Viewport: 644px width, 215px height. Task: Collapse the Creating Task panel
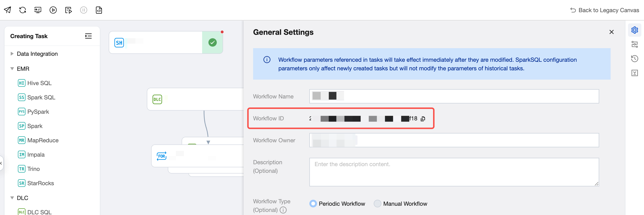pos(88,36)
